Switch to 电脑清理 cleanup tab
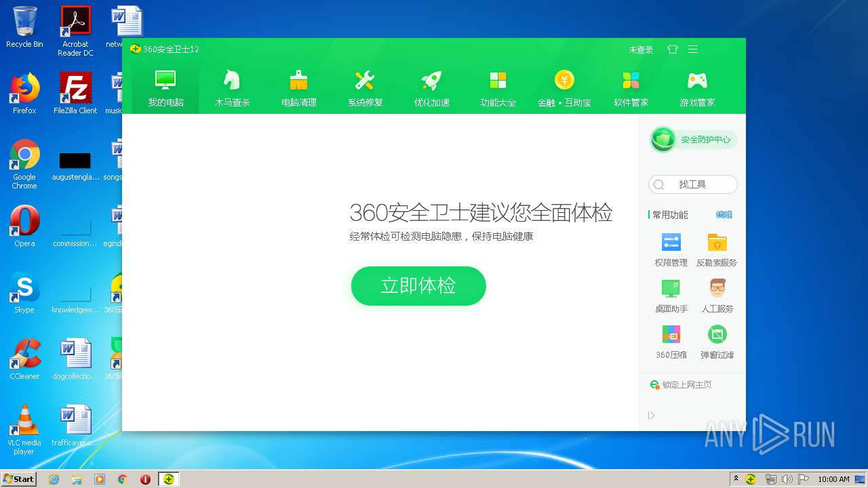 pyautogui.click(x=299, y=88)
